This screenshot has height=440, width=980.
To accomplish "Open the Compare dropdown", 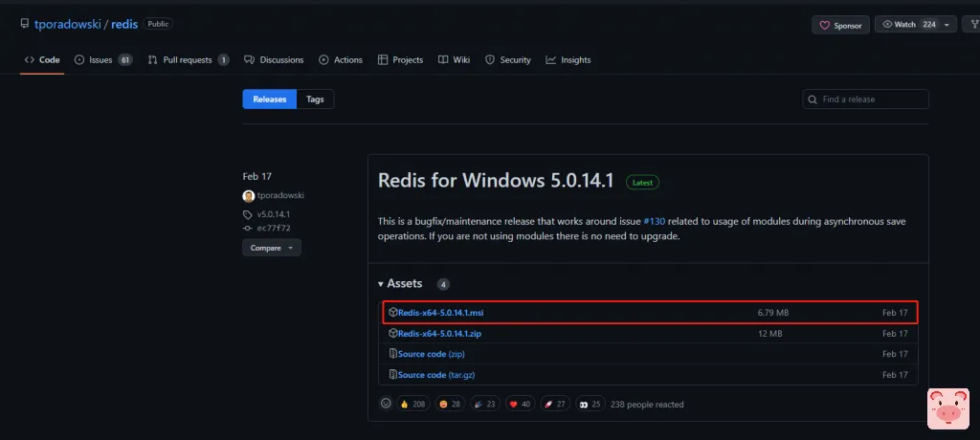I will (271, 248).
